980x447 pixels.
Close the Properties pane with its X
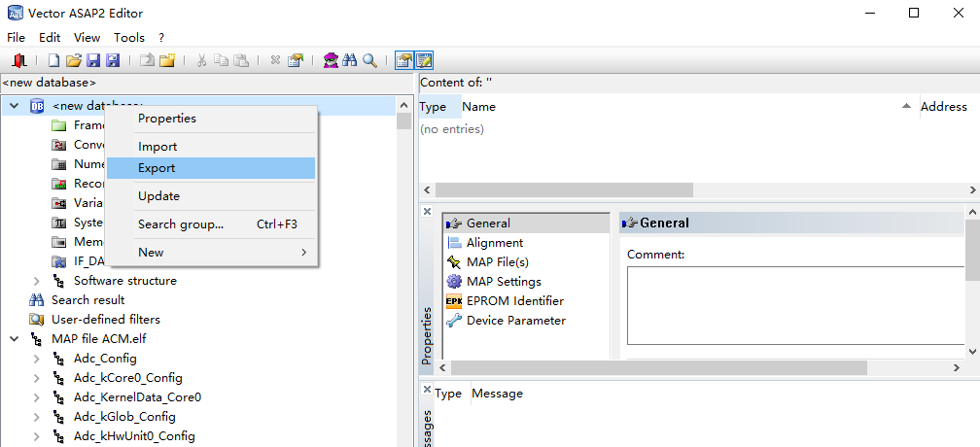[427, 211]
